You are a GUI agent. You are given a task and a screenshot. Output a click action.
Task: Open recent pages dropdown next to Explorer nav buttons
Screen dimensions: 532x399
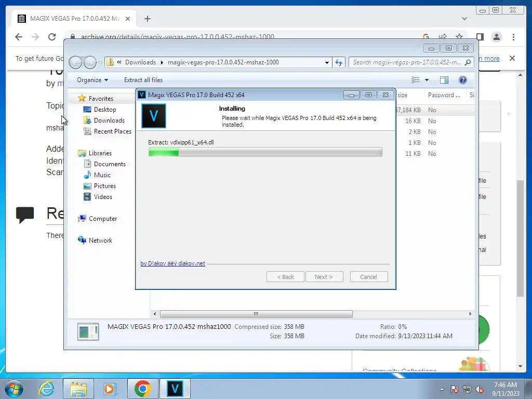pyautogui.click(x=100, y=63)
